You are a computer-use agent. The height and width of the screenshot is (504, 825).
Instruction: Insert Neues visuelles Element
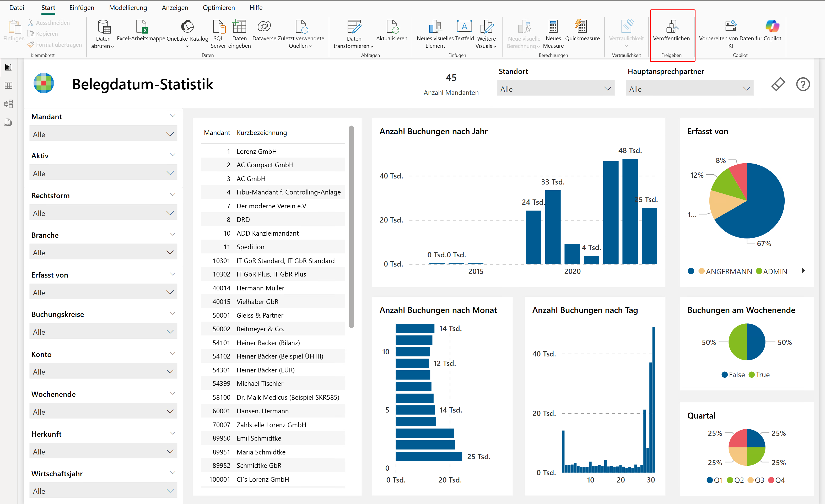coord(435,34)
